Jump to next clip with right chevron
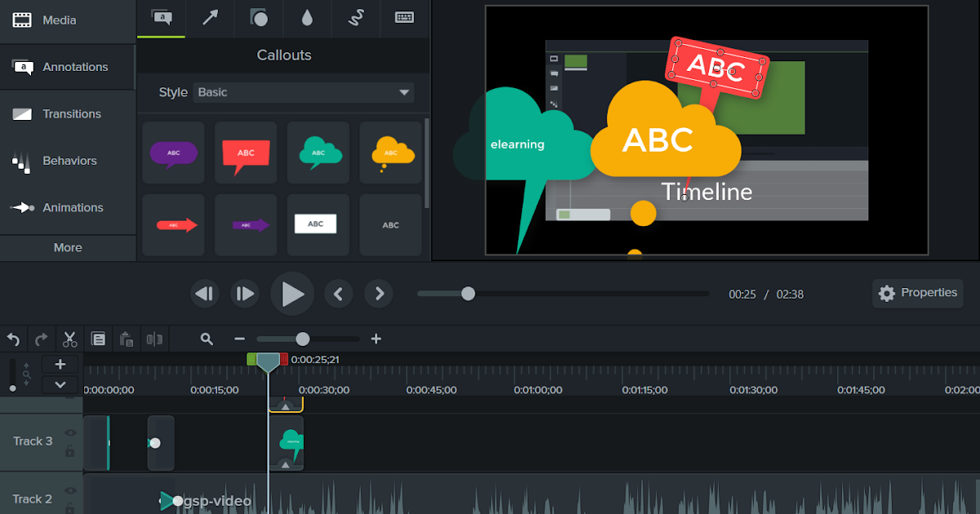Image resolution: width=980 pixels, height=514 pixels. pos(378,294)
